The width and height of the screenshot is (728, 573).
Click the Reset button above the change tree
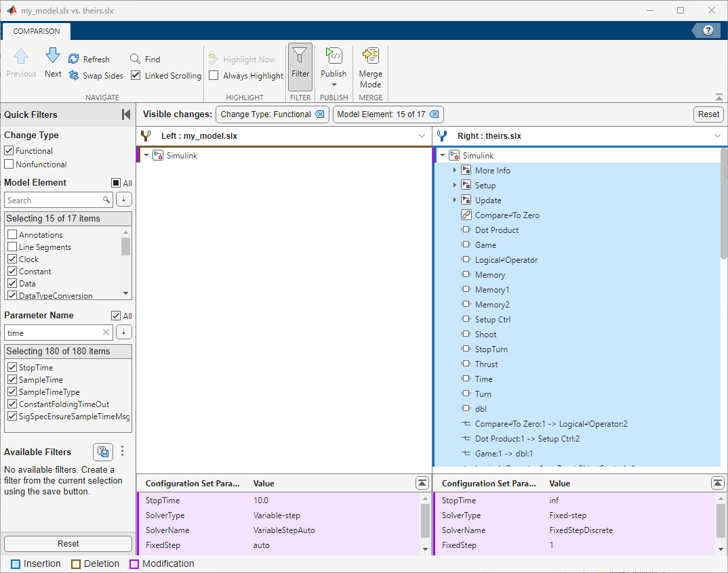point(708,114)
